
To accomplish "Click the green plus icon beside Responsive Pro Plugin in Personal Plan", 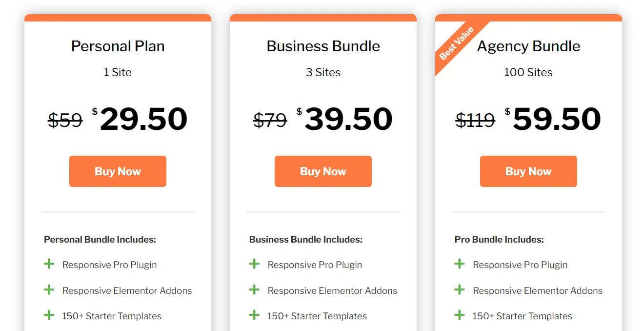I will [x=49, y=264].
